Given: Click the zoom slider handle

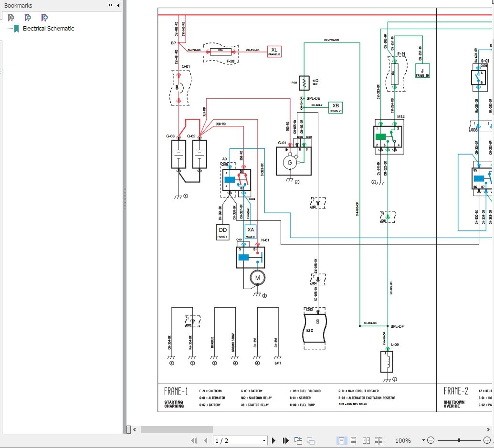Looking at the screenshot, I should tap(459, 440).
